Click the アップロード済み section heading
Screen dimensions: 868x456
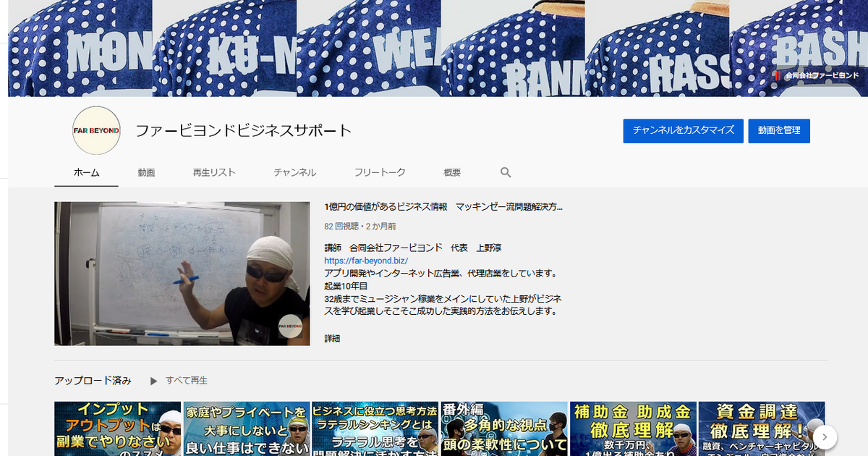[x=93, y=380]
